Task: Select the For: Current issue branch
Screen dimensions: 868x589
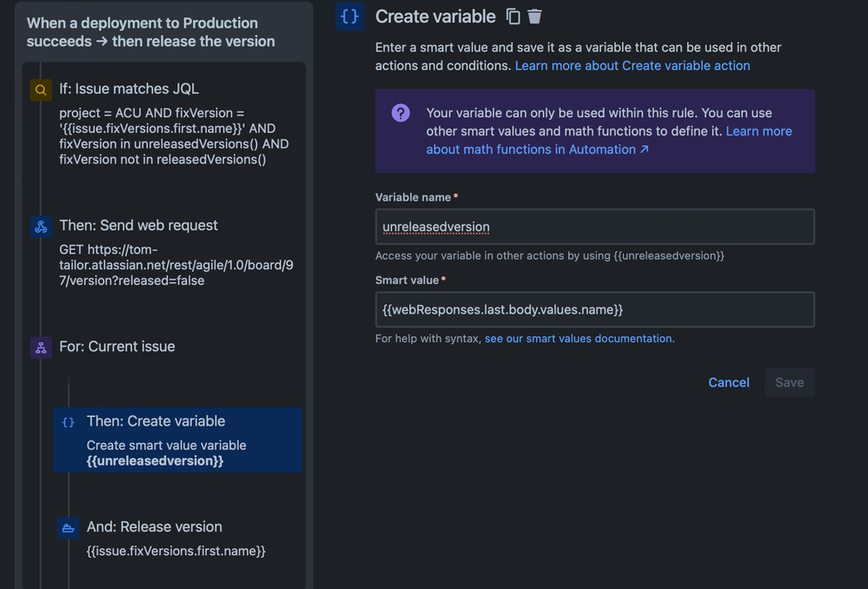Action: (166, 347)
